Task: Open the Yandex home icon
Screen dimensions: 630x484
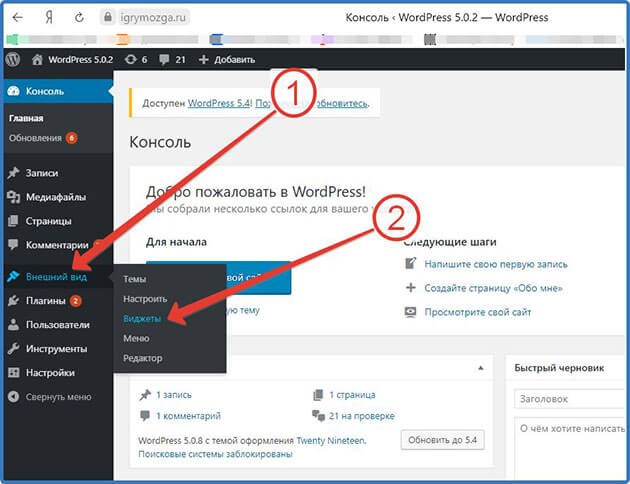Action: (x=49, y=17)
